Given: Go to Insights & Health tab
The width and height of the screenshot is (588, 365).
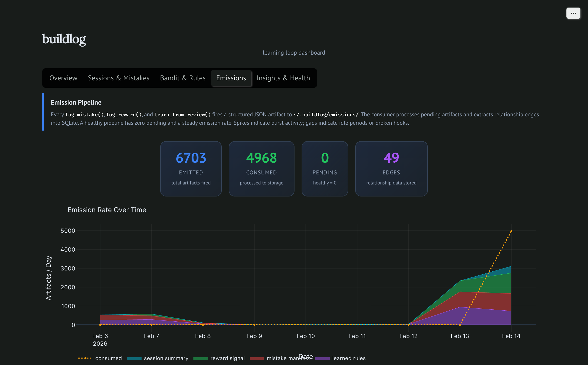Looking at the screenshot, I should pyautogui.click(x=283, y=78).
